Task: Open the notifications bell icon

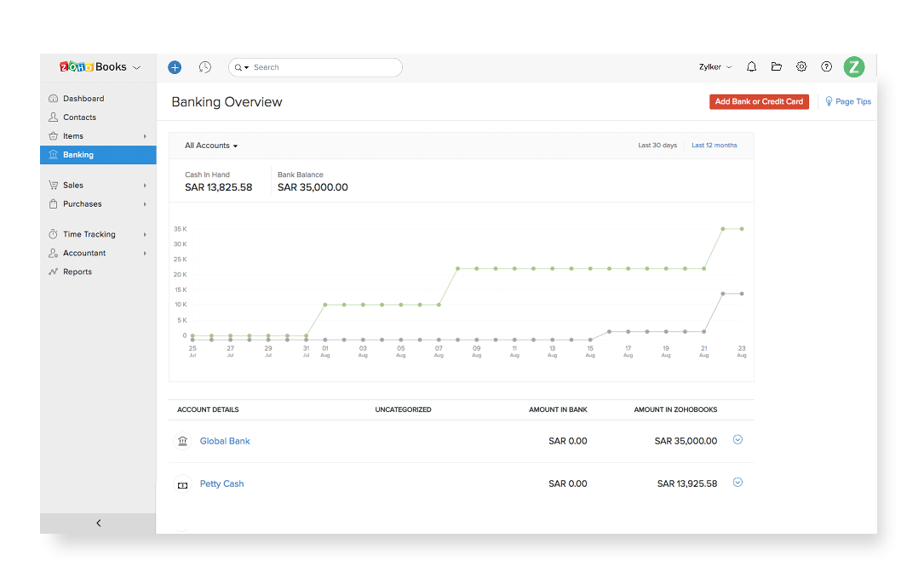Action: 751,67
